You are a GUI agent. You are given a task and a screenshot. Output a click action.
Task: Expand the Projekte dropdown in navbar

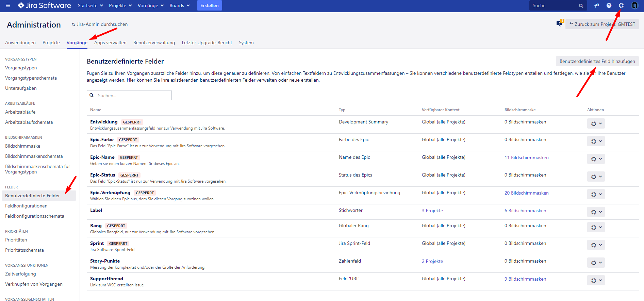pyautogui.click(x=120, y=5)
